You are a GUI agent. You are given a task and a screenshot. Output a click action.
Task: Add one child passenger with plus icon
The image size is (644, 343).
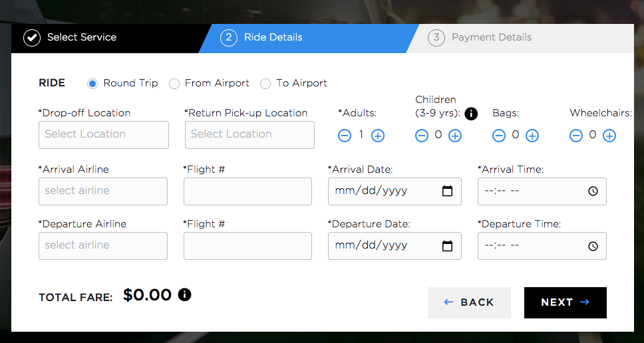click(455, 136)
